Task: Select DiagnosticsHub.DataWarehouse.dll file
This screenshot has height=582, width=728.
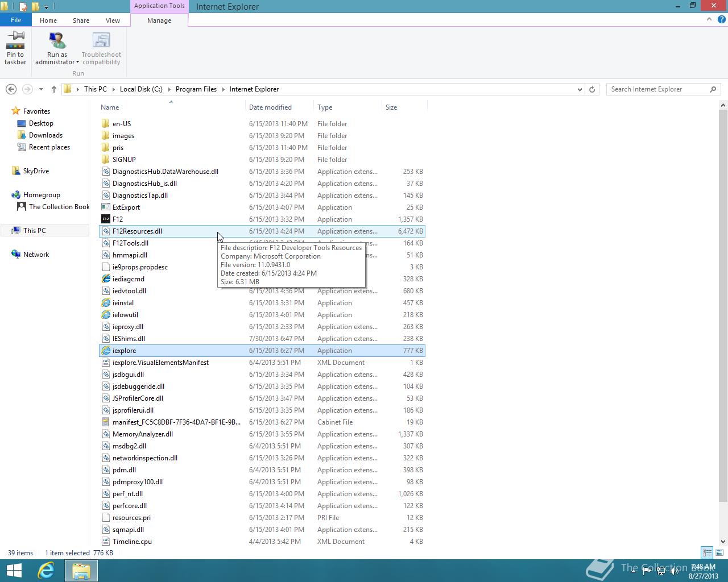Action: pos(166,172)
